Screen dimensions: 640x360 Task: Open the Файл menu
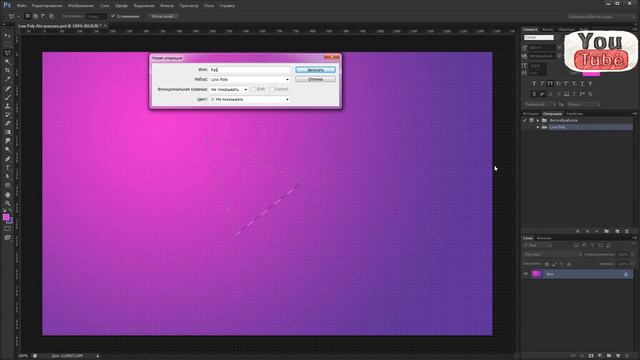pos(22,6)
